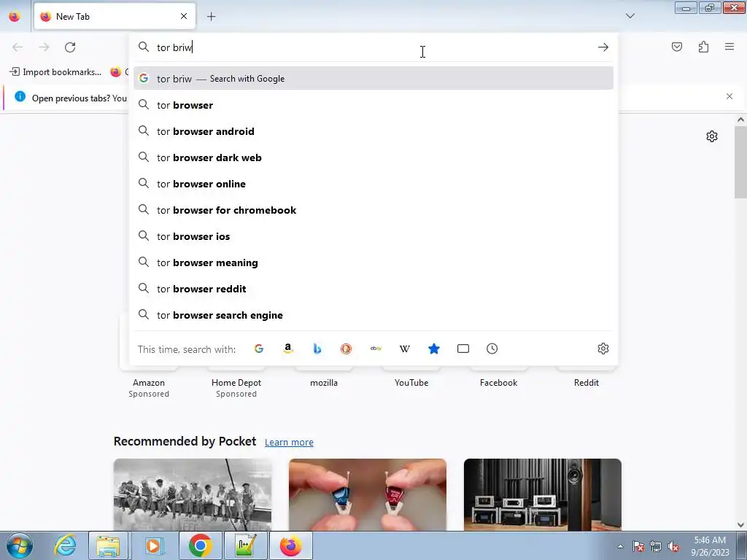This screenshot has height=560, width=747.
Task: Search this time with DuckDuckGo icon
Action: 347,349
